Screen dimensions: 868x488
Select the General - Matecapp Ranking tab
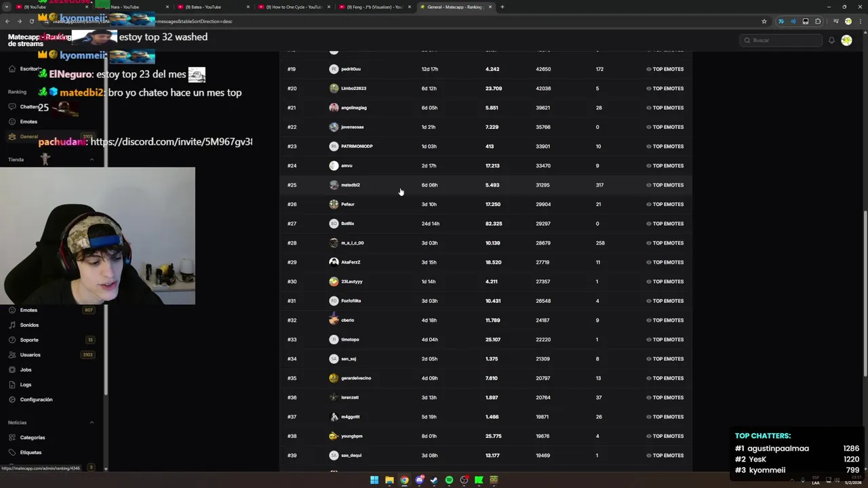click(x=455, y=7)
